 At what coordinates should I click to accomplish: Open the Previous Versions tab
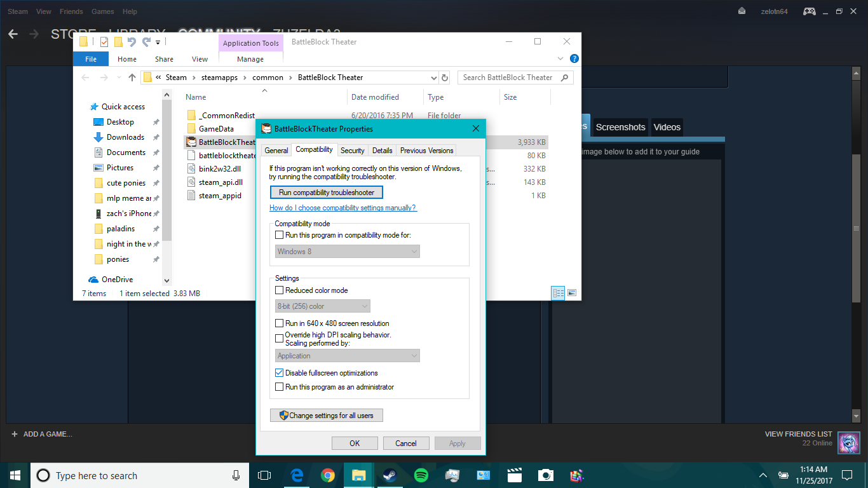(x=427, y=151)
